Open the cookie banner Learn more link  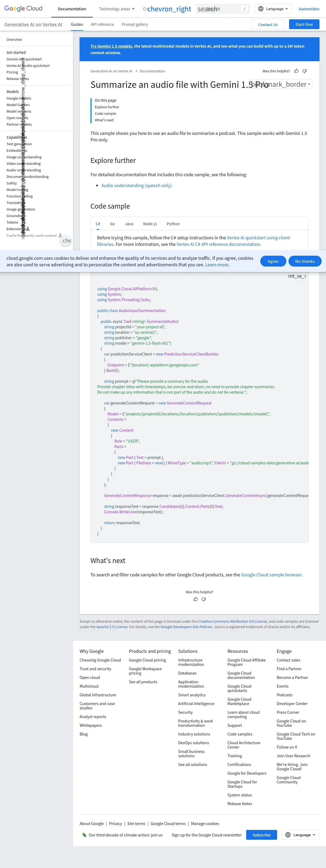(x=217, y=264)
